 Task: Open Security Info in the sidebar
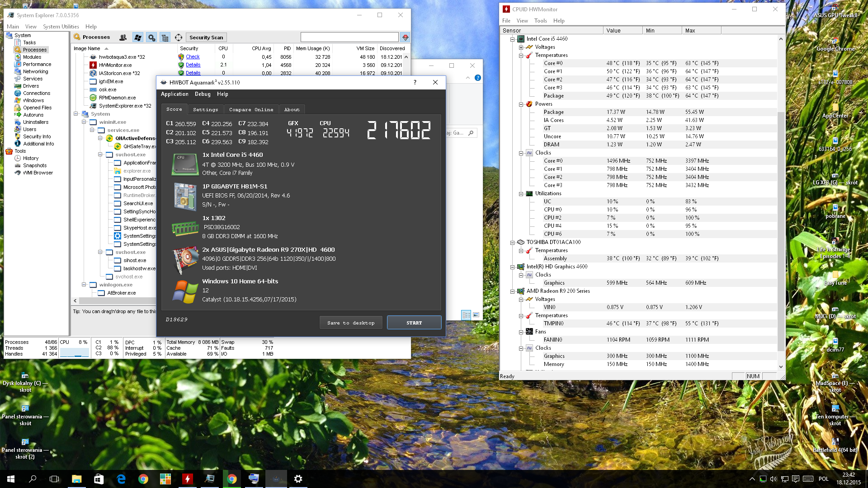pyautogui.click(x=37, y=136)
